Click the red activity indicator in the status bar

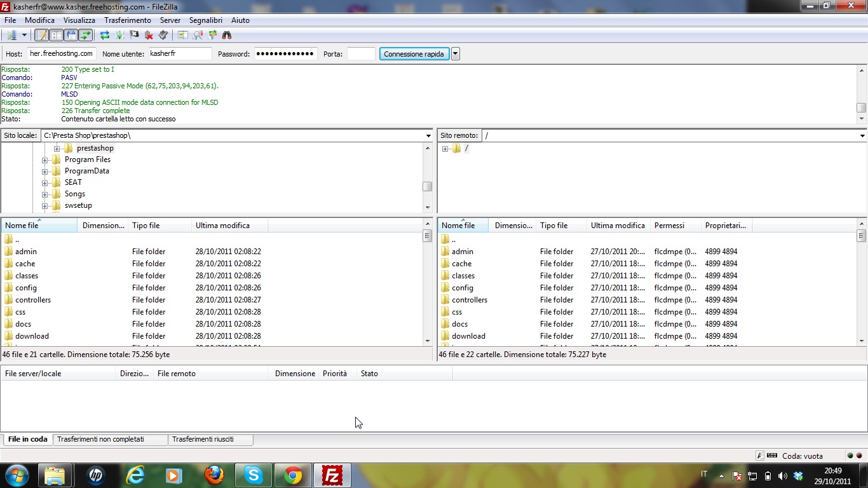tap(860, 456)
